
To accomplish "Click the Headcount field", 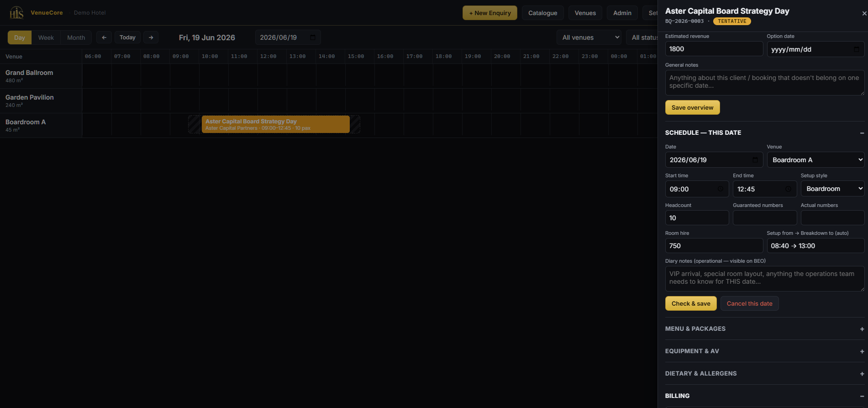I will pyautogui.click(x=697, y=218).
